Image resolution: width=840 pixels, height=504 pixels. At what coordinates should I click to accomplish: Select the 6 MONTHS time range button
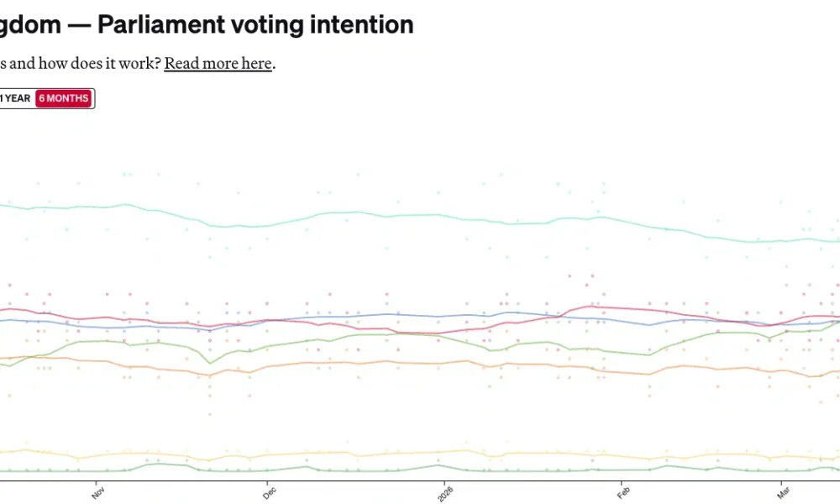(63, 98)
